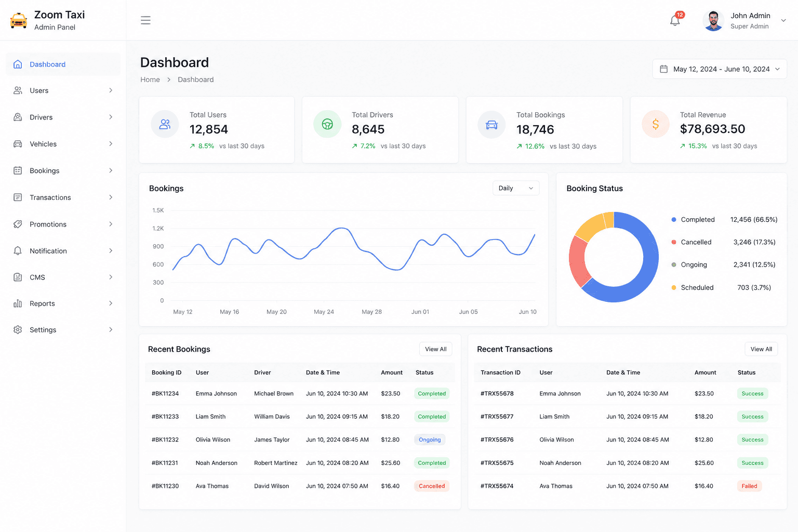Click the Total Revenue dollar icon
798x532 pixels.
click(x=656, y=124)
